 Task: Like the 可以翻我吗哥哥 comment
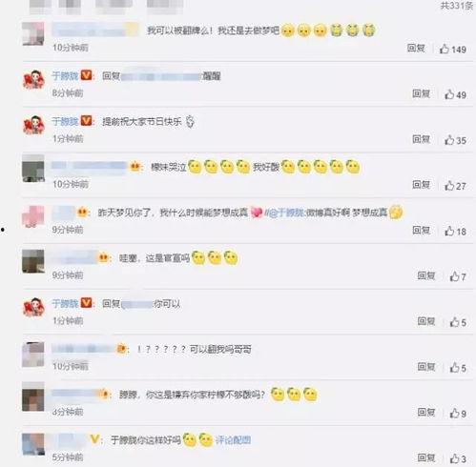point(458,368)
